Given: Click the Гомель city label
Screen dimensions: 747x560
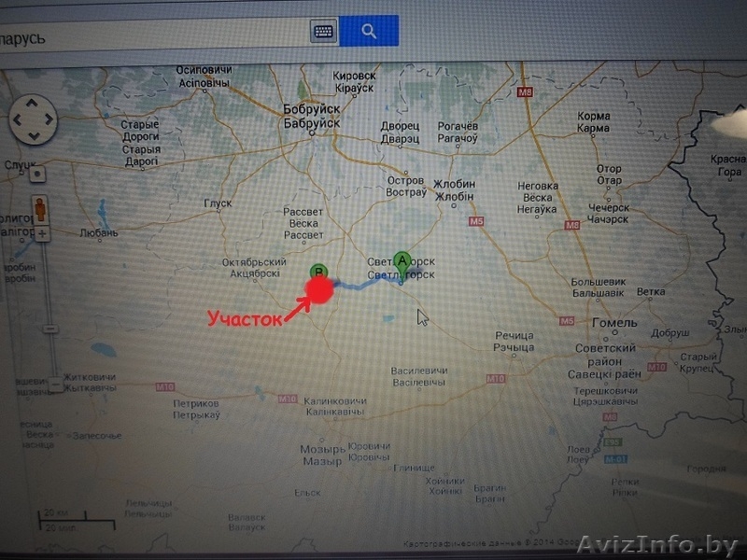Looking at the screenshot, I should (x=614, y=323).
